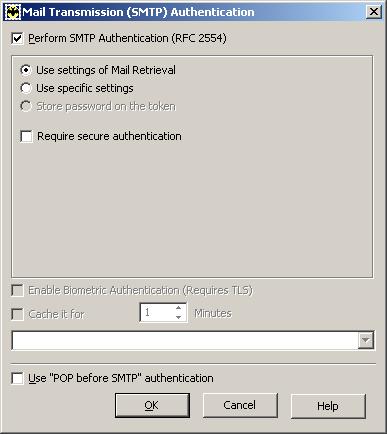The height and width of the screenshot is (434, 387).
Task: Click the Cancel button
Action: [240, 405]
